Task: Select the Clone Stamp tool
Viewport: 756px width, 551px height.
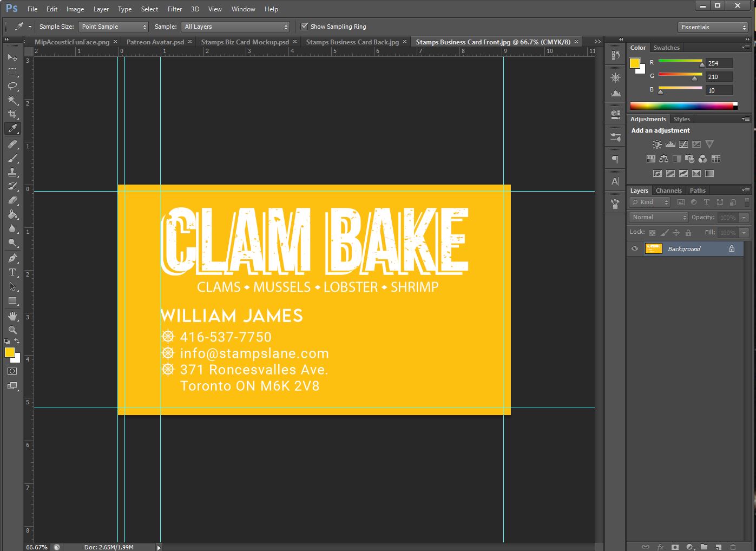Action: [12, 172]
